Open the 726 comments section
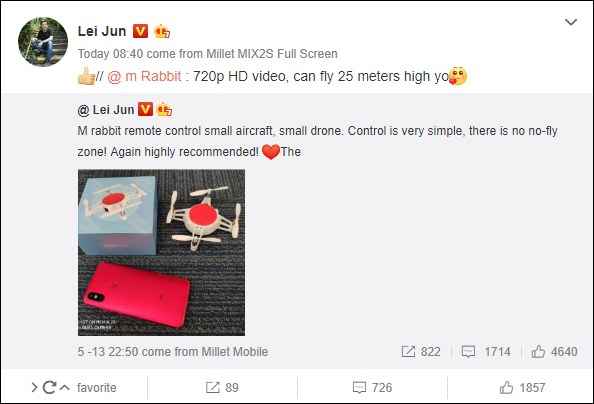The height and width of the screenshot is (404, 594). click(372, 388)
